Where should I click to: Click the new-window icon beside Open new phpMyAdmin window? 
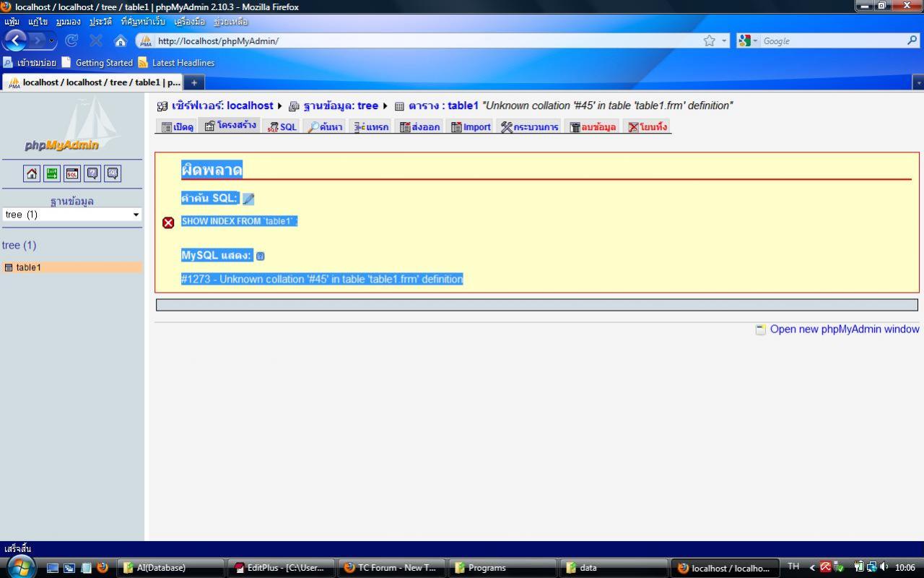760,329
